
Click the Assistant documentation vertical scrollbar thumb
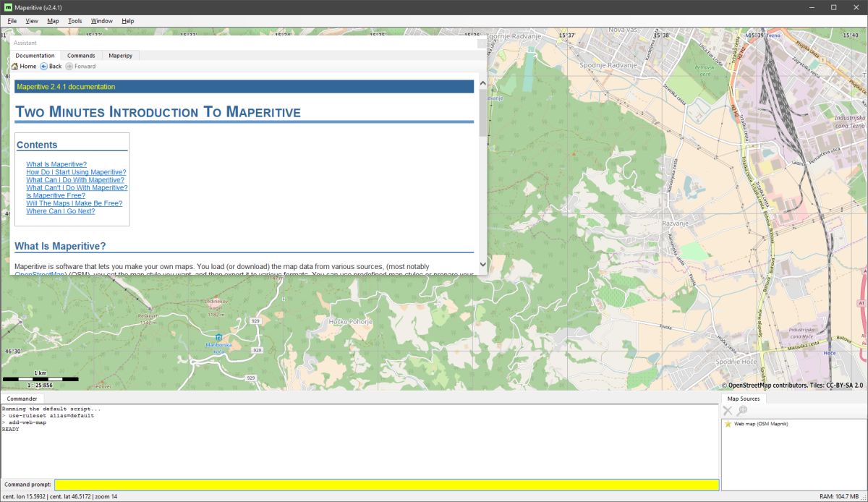tap(482, 112)
